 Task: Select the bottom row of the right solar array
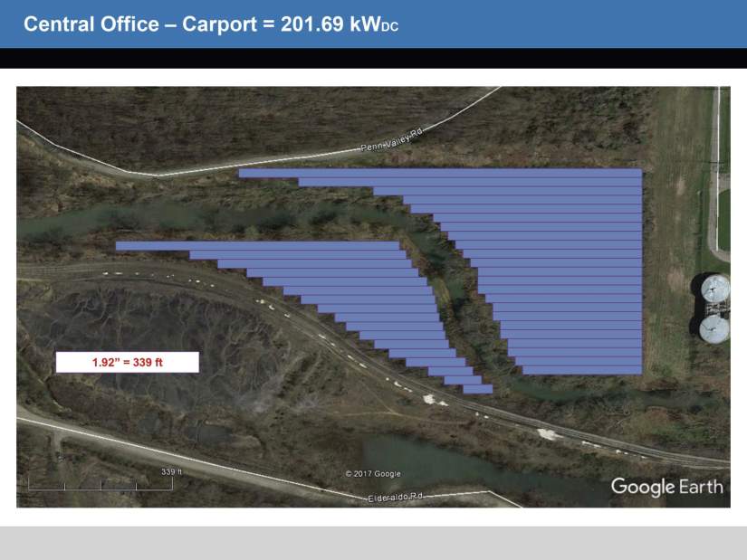[x=582, y=369]
